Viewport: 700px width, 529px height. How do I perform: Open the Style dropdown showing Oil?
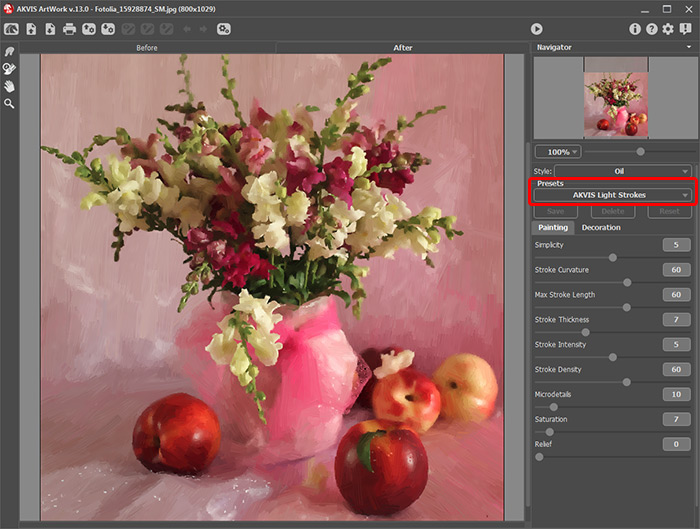click(623, 171)
